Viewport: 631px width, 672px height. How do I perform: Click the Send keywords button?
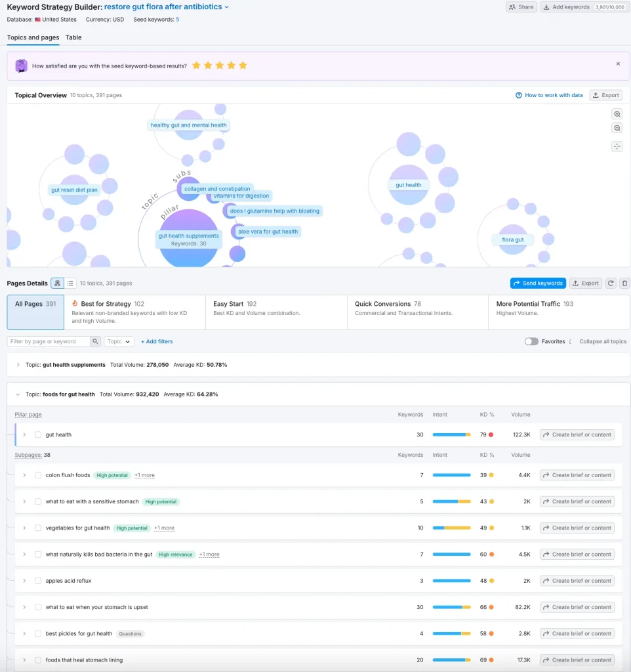click(538, 283)
